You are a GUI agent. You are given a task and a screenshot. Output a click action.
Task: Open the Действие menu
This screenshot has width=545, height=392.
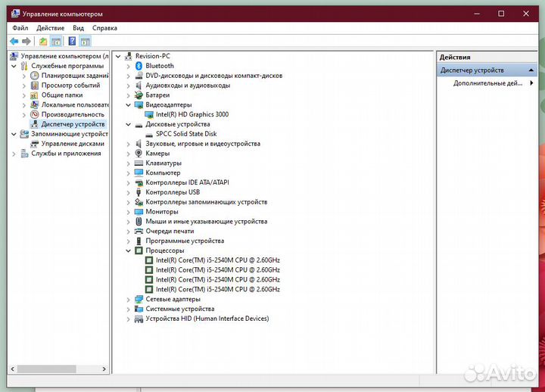click(51, 28)
